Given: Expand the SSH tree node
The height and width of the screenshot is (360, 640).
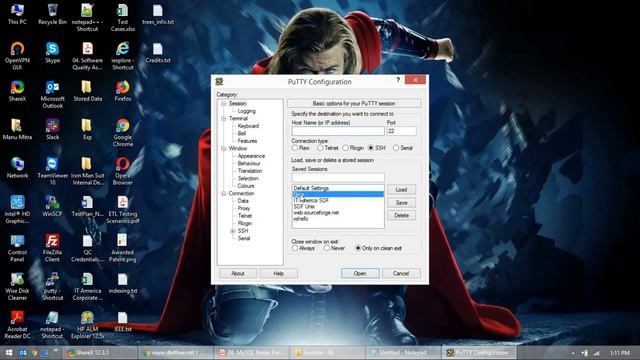Looking at the screenshot, I should pos(233,231).
